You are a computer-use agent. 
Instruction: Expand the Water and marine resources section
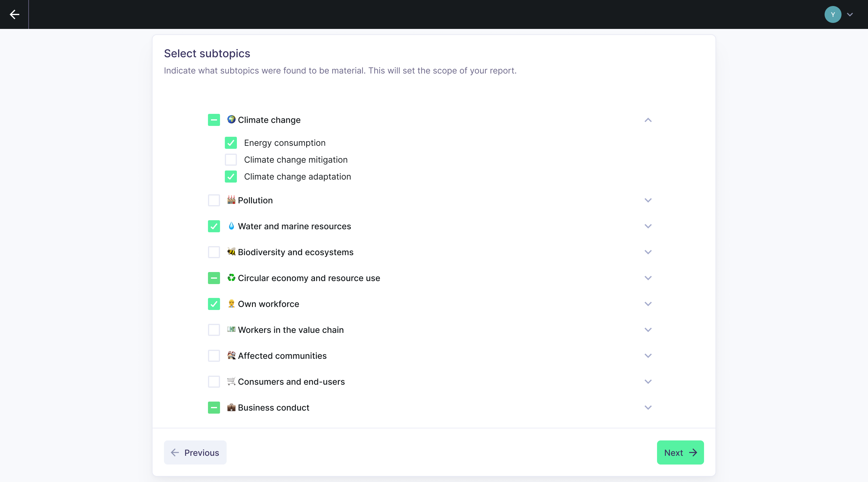(648, 226)
